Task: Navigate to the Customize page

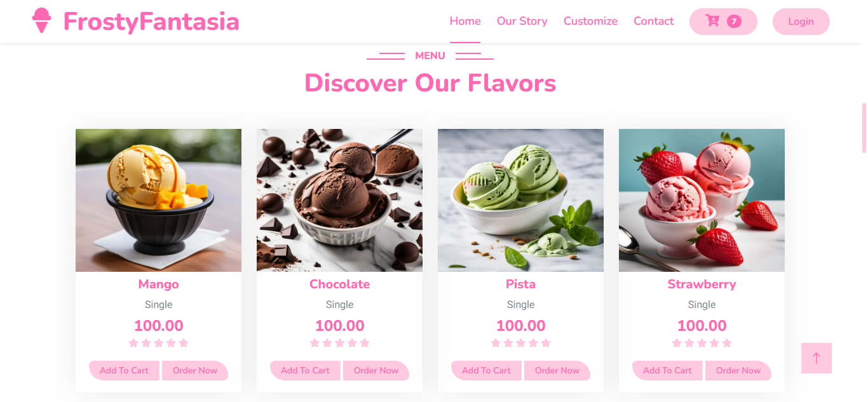Action: coord(590,21)
